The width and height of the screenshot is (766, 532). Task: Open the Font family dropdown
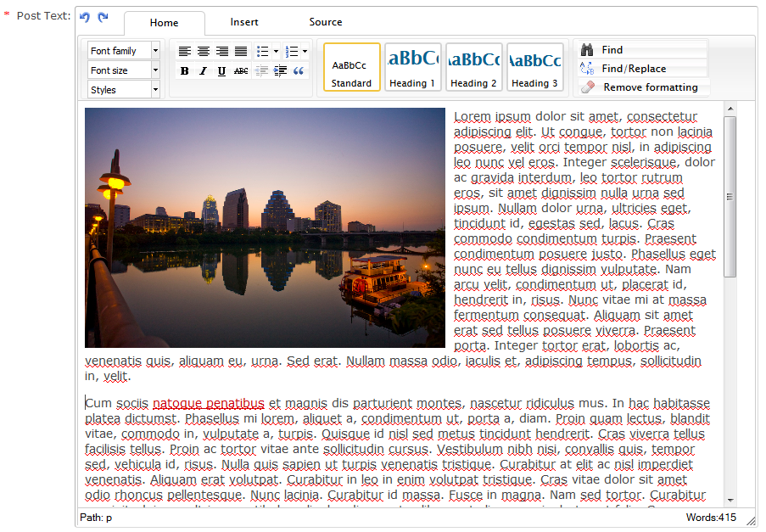124,51
